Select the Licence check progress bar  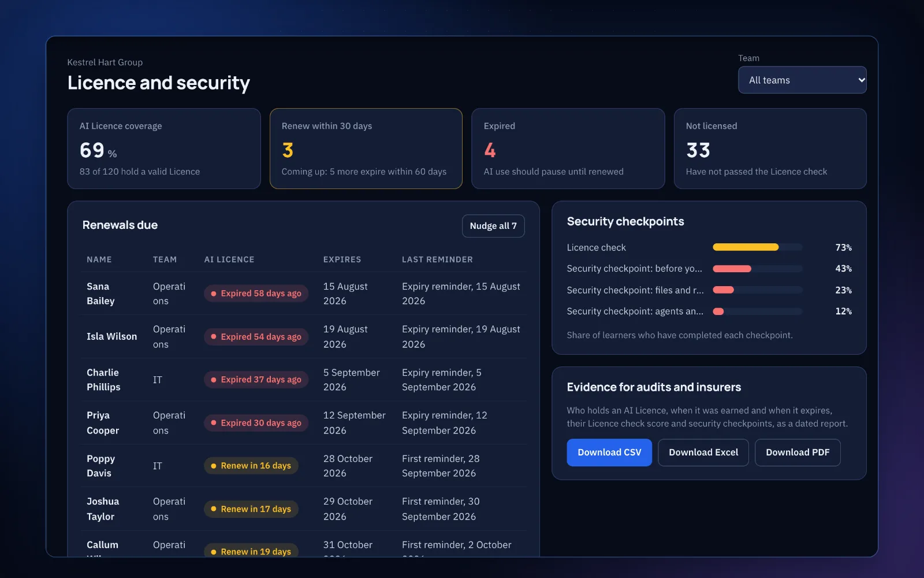pyautogui.click(x=758, y=247)
